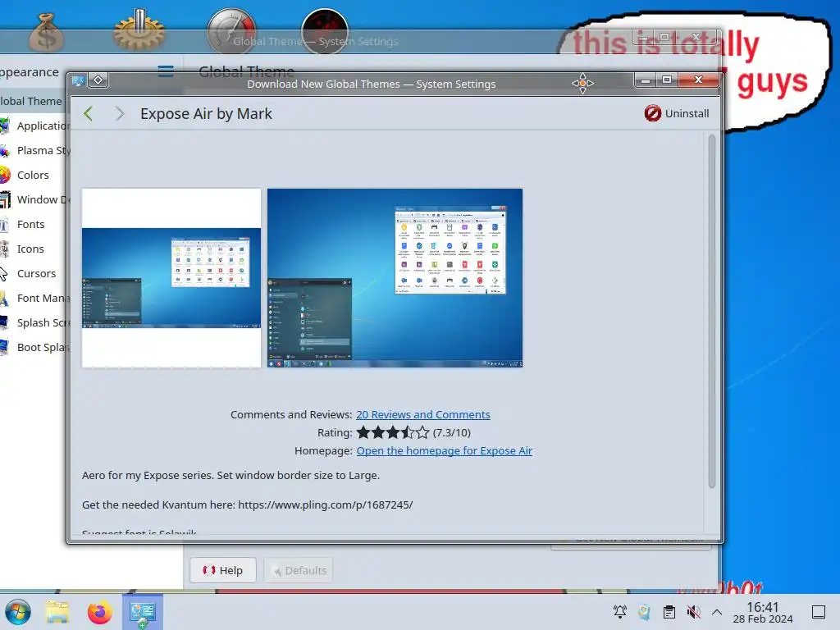The width and height of the screenshot is (840, 630).
Task: Open Plasma Style settings in sidebar
Action: 33,151
